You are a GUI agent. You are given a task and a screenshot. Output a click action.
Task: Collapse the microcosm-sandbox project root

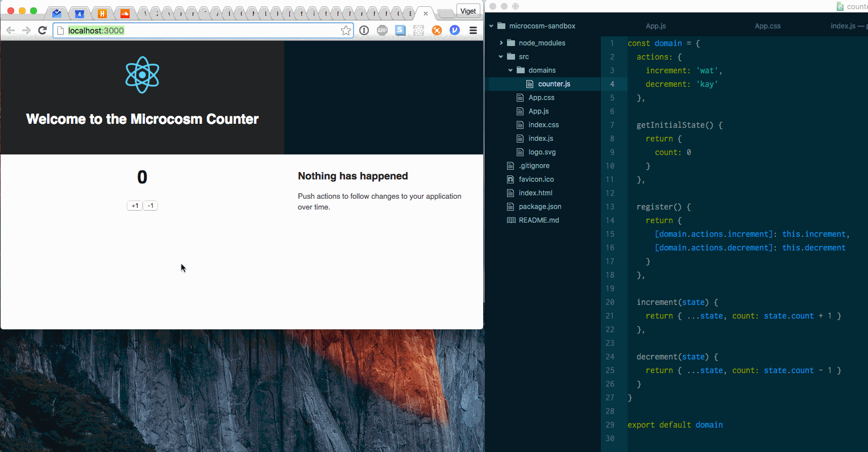point(491,26)
